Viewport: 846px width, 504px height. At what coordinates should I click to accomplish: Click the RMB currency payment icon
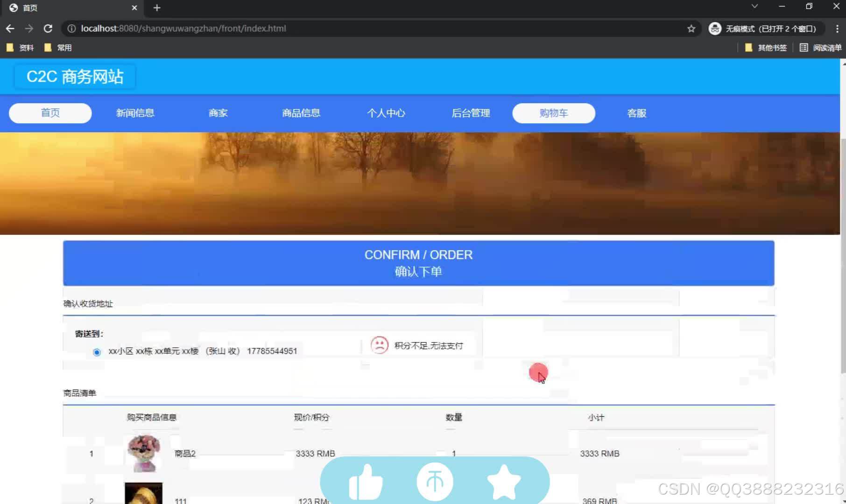coord(434,481)
